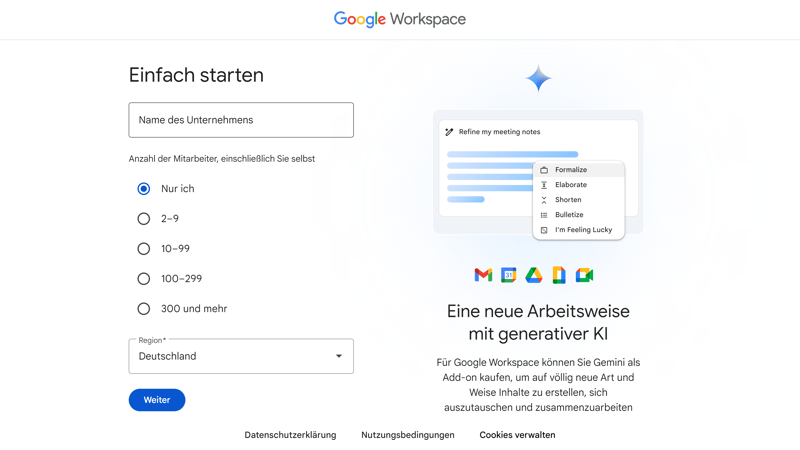Screen dimensions: 800x450
Task: Open the Datenschutzerklärung link
Action: pos(290,435)
